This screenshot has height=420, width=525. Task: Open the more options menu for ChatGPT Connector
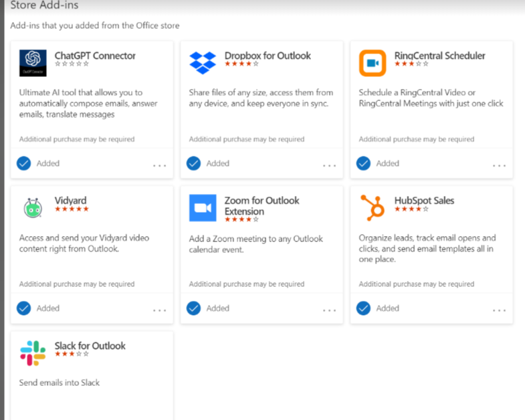click(160, 165)
